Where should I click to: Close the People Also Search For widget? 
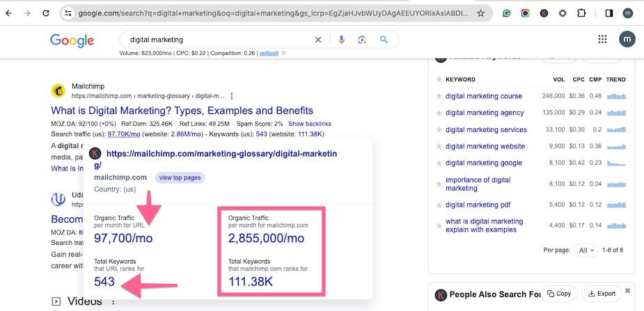coord(627,291)
